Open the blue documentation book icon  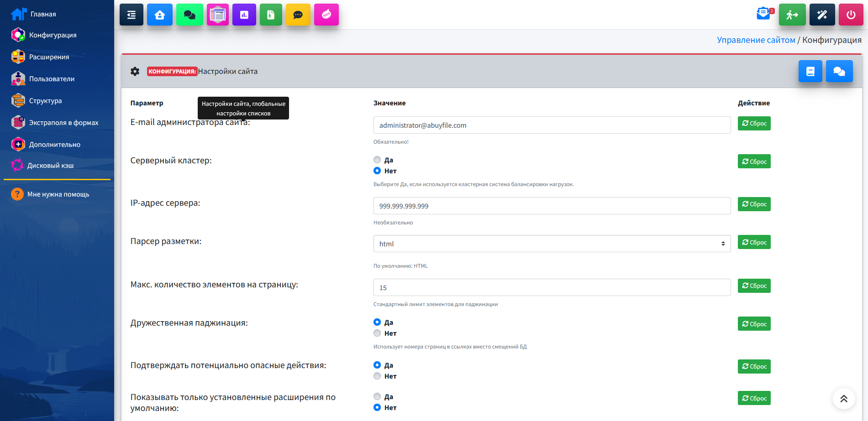(810, 71)
